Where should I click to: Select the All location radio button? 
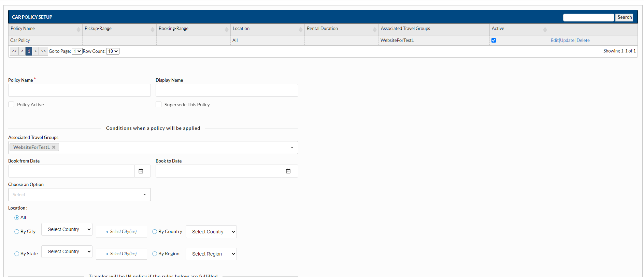17,217
